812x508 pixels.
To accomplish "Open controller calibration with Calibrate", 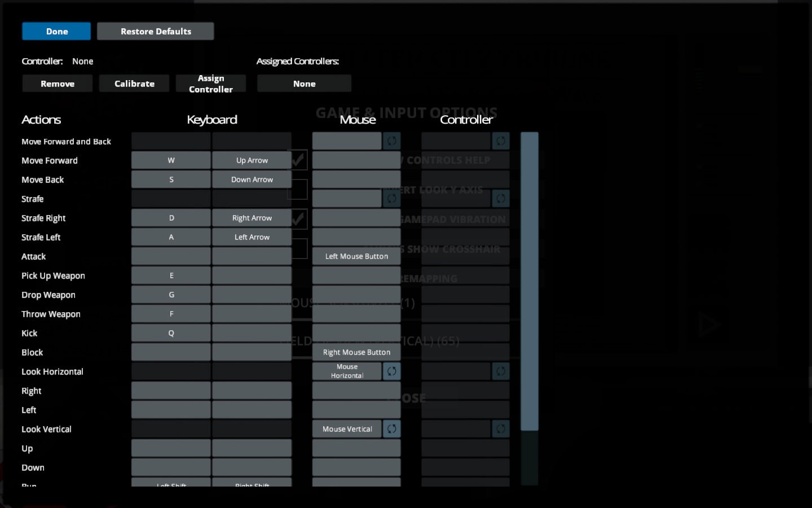I will [134, 84].
